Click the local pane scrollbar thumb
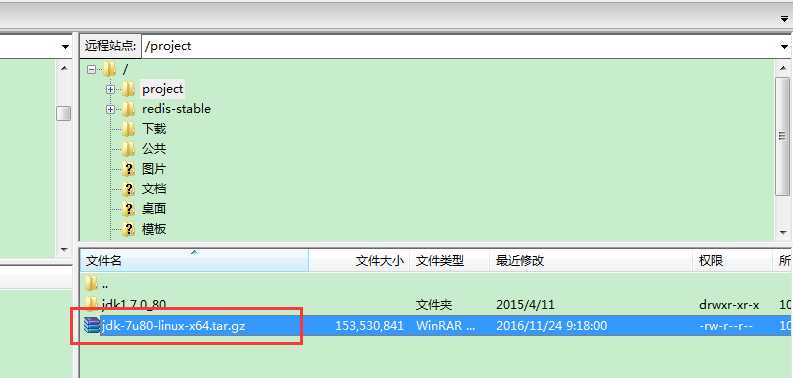The width and height of the screenshot is (793, 378). click(x=64, y=113)
